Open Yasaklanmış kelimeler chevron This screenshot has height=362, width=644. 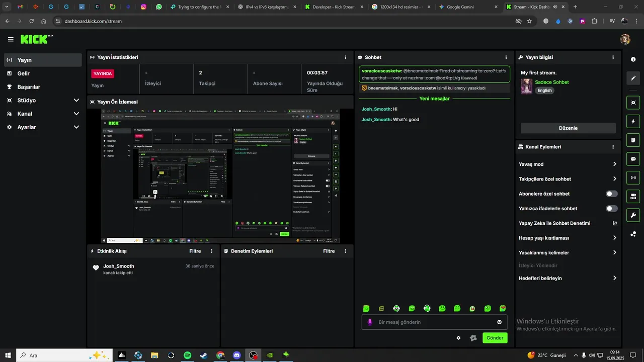tap(615, 252)
